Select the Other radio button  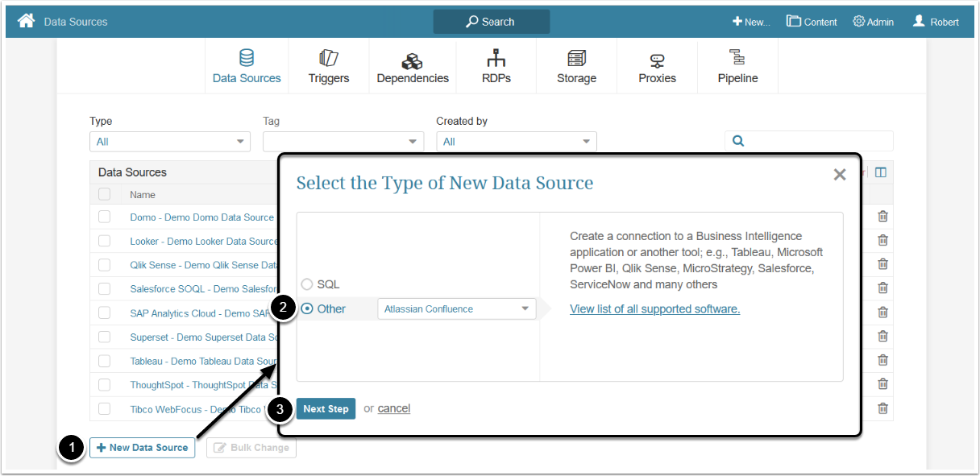point(307,308)
